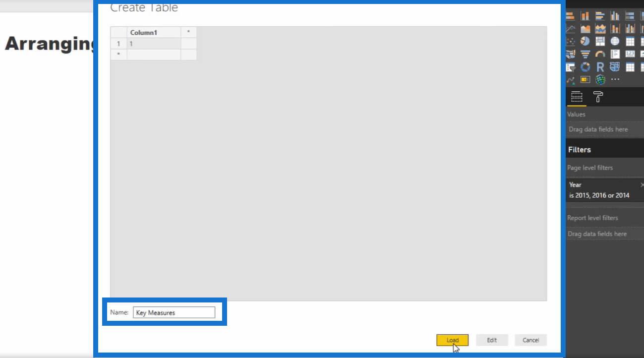Select the R script visual

click(x=600, y=67)
